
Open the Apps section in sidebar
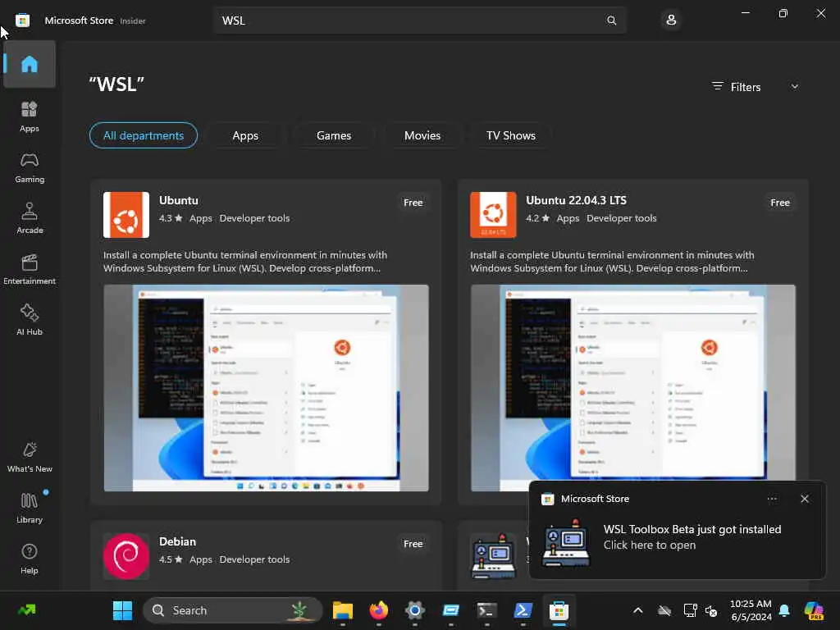tap(30, 116)
